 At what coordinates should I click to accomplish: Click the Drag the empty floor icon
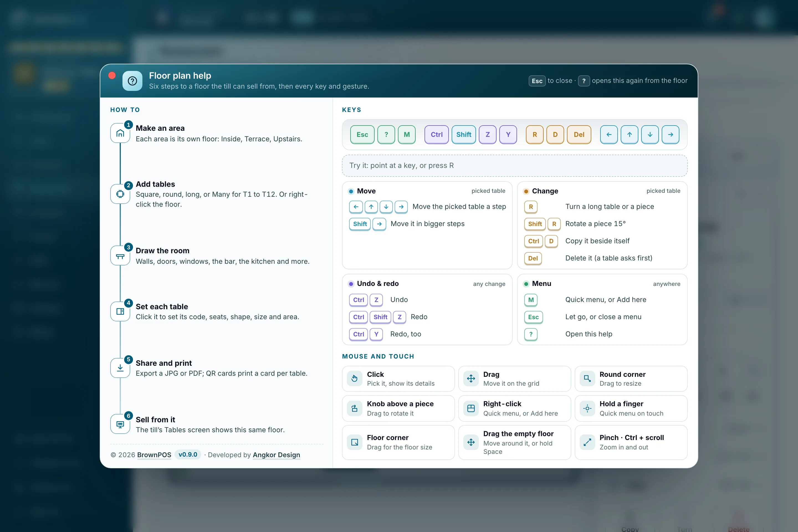[x=471, y=443]
